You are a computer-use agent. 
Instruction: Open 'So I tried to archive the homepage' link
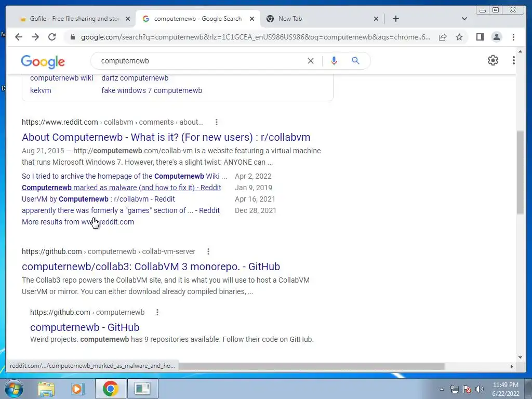coord(124,176)
